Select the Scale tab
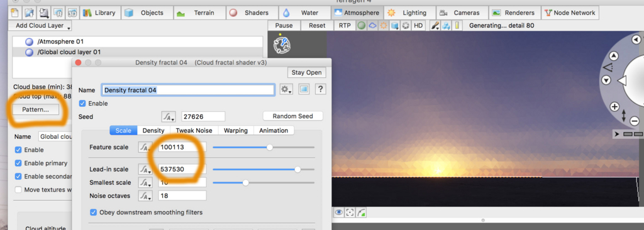The height and width of the screenshot is (230, 644). [123, 131]
